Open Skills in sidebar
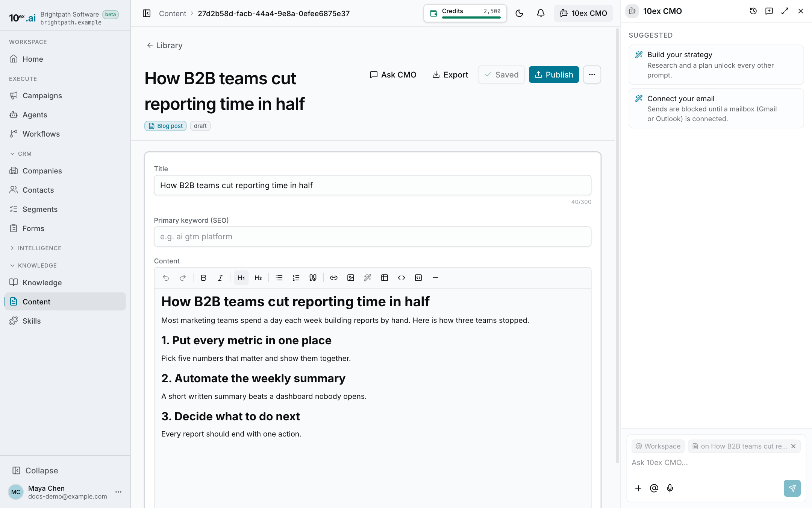Viewport: 812px width, 508px height. pos(65,321)
